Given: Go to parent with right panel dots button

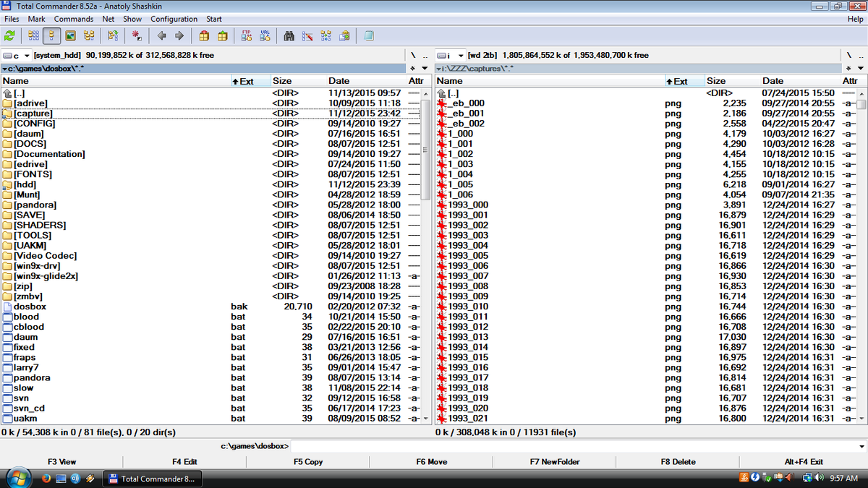Looking at the screenshot, I should tap(859, 56).
